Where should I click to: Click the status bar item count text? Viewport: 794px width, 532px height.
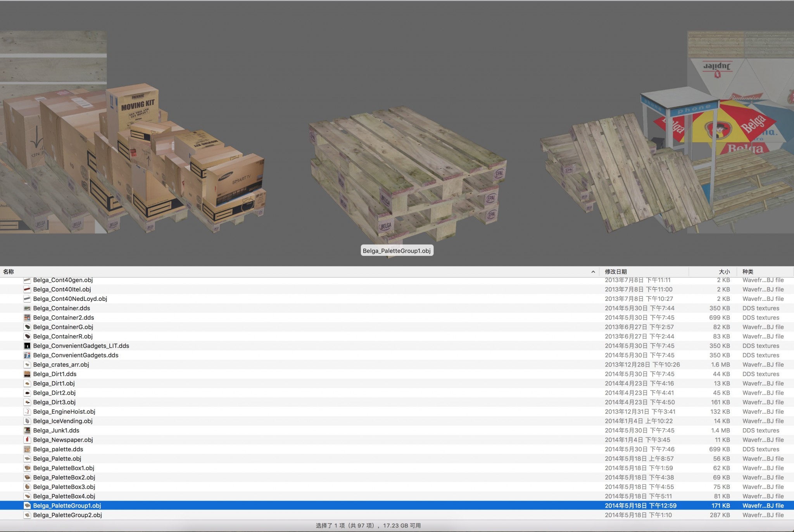[x=368, y=526]
